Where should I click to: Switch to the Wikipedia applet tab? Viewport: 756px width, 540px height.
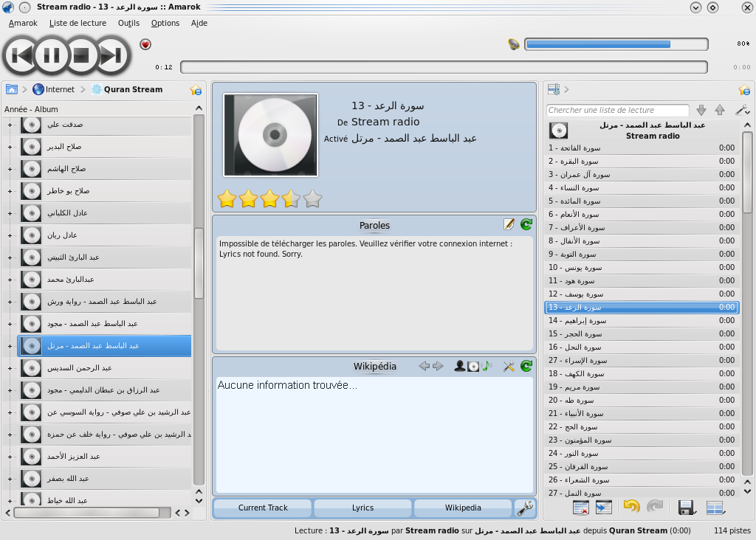pos(463,508)
